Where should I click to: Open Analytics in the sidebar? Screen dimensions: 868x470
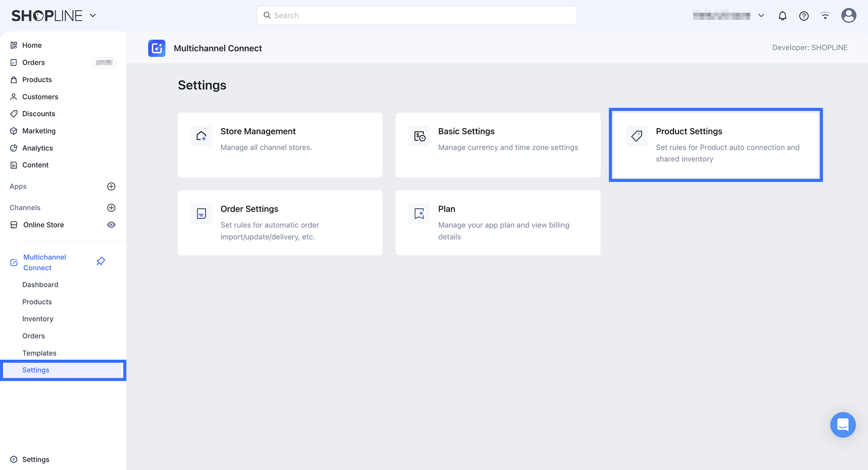[37, 148]
